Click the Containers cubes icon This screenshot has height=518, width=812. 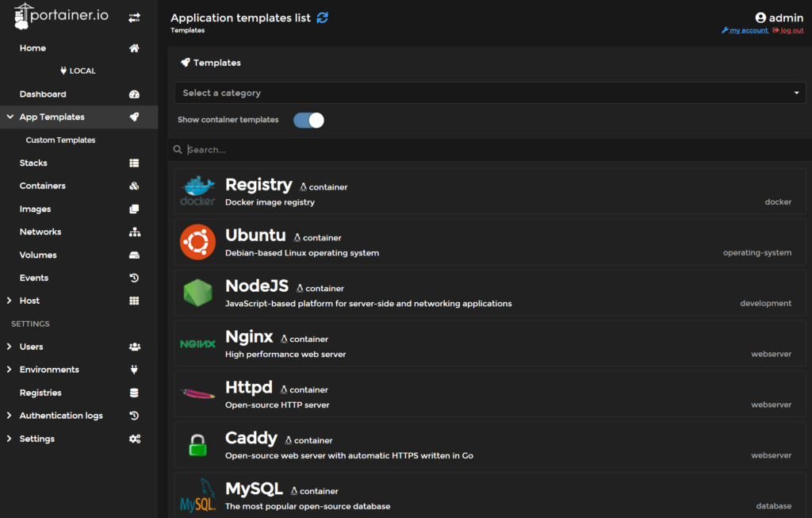click(134, 186)
